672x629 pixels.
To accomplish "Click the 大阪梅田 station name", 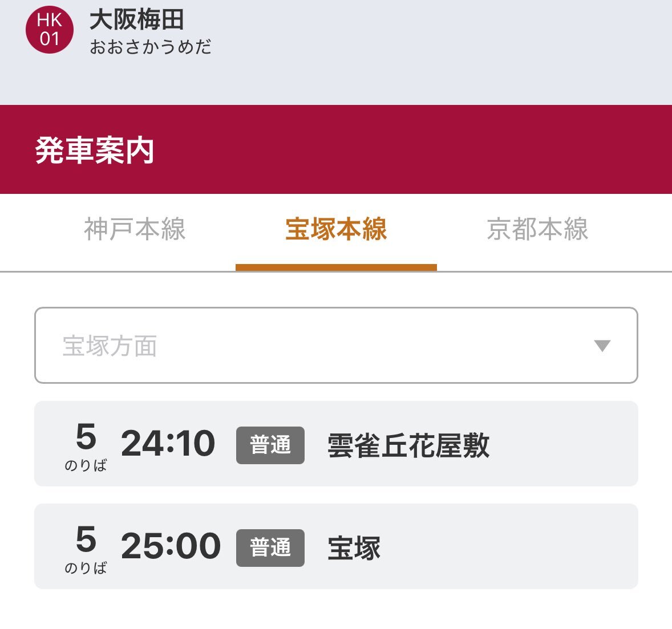I will [137, 20].
